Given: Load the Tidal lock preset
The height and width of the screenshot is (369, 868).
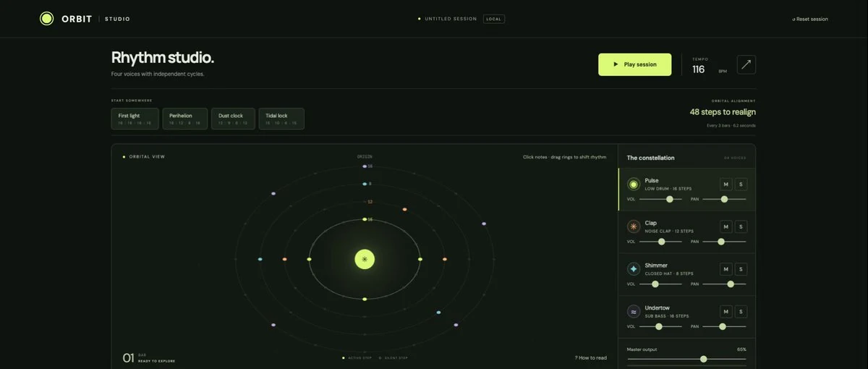Looking at the screenshot, I should pyautogui.click(x=281, y=119).
